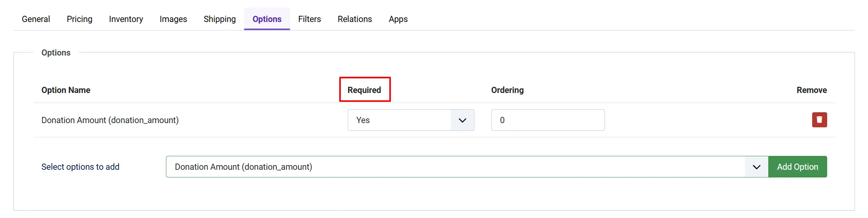Click the Option Name column header

(66, 90)
